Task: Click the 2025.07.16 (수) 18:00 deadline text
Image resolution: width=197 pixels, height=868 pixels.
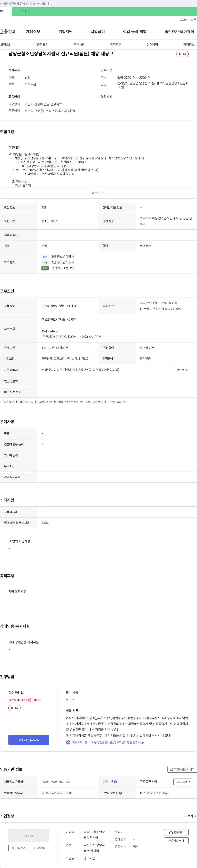Action: 24,700
